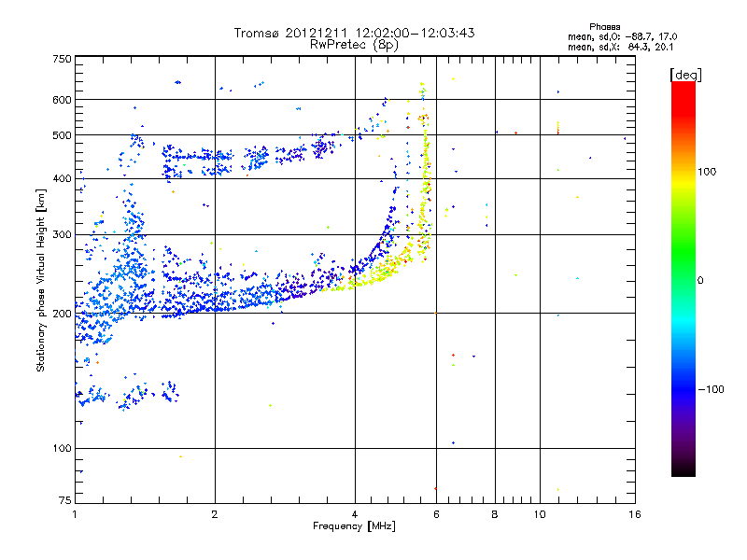Click the y-axis tick label "600"

tap(62, 100)
